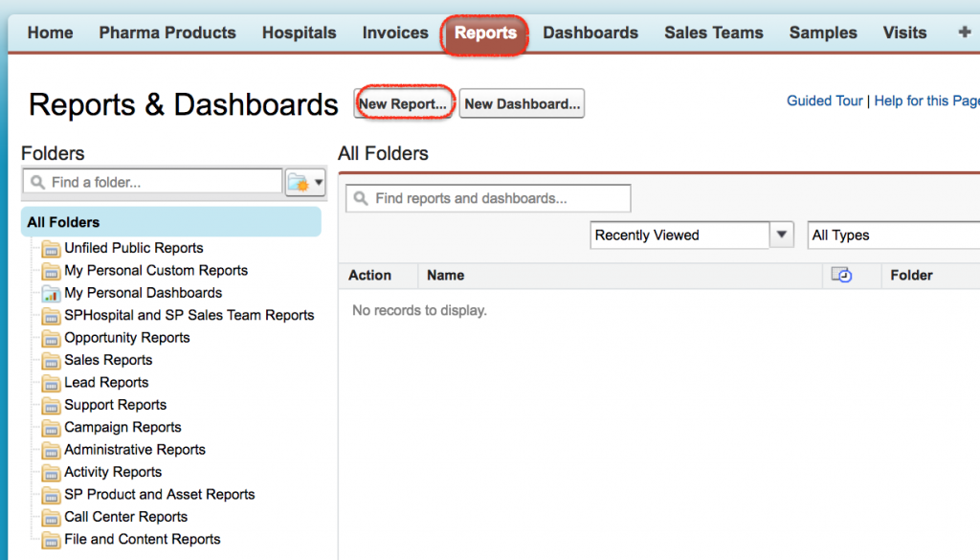Sort the list by the Name column header
The height and width of the screenshot is (560, 980).
(x=444, y=276)
